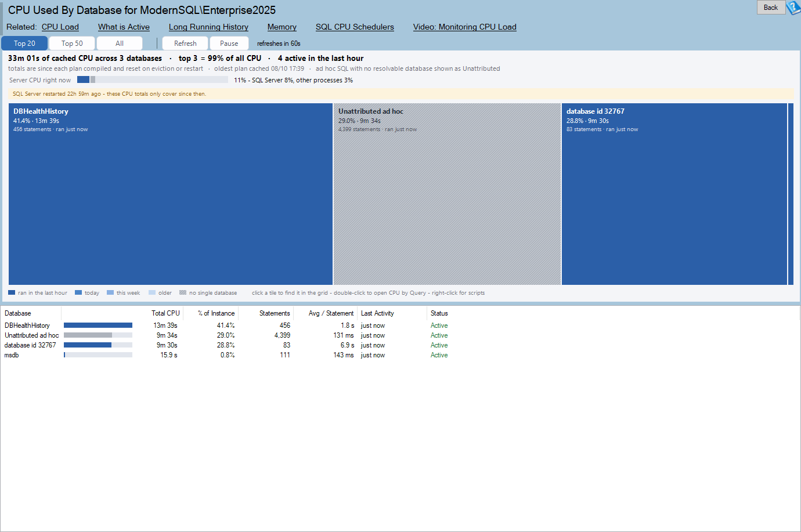The height and width of the screenshot is (532, 801).
Task: Click the 131 ms Avg / Statement cell
Action: point(343,335)
